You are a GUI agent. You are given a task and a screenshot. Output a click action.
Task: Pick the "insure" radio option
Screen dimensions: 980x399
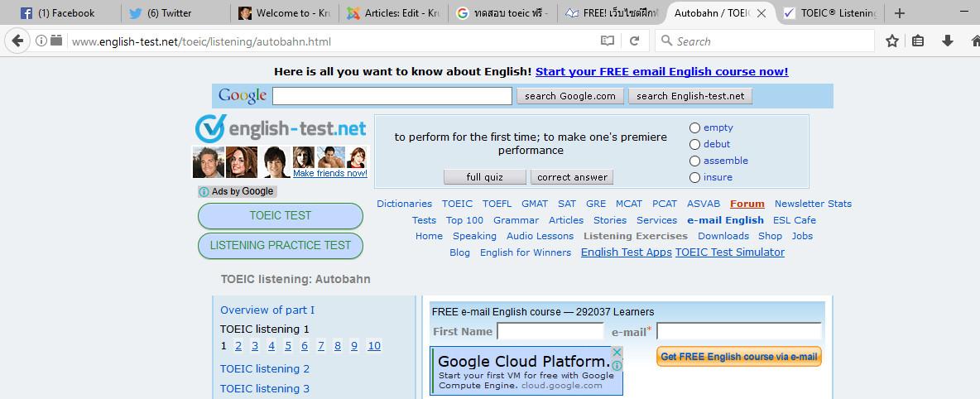coord(694,177)
